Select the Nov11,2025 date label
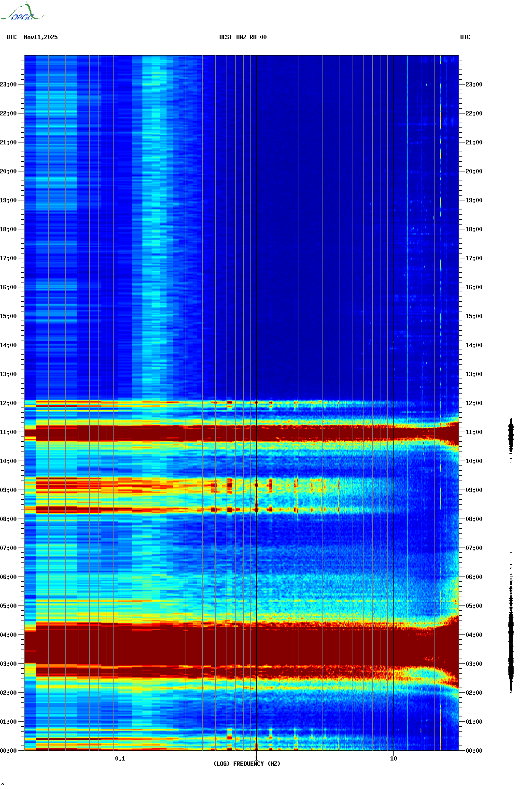Image resolution: width=532 pixels, height=789 pixels. (41, 37)
